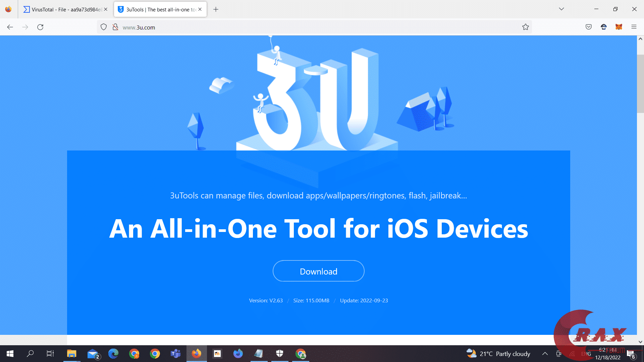Click the scrollbar down arrow
This screenshot has height=362, width=644.
(640, 342)
